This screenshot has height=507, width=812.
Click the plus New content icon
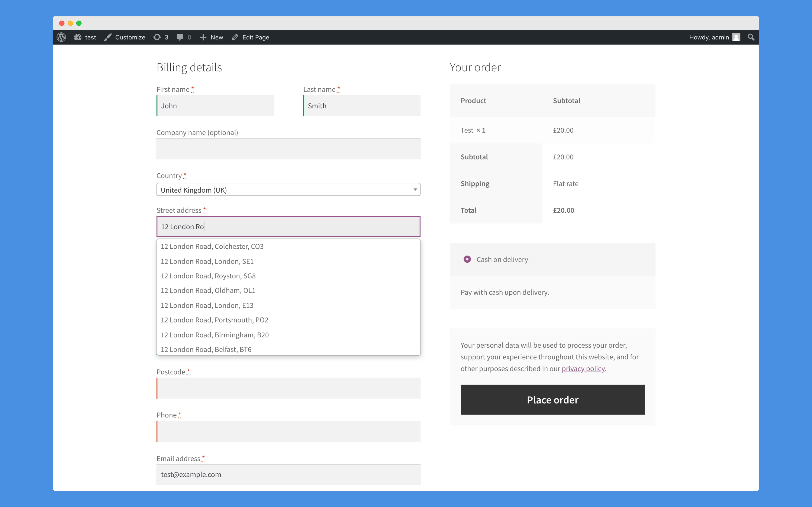[x=203, y=37]
